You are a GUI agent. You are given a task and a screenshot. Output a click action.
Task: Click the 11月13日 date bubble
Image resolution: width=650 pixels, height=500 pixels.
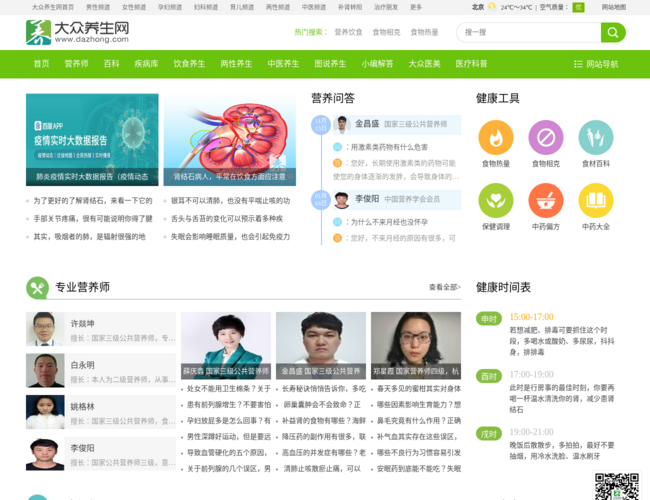pos(320,125)
